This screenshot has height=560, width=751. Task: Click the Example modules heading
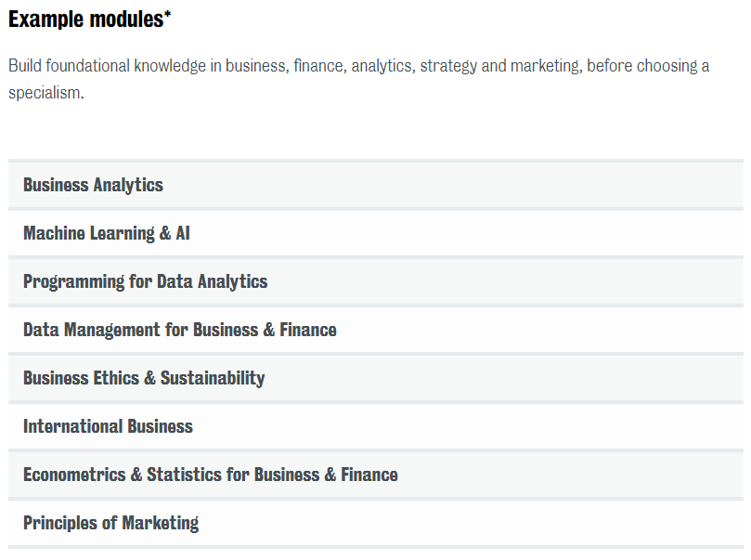[x=89, y=20]
